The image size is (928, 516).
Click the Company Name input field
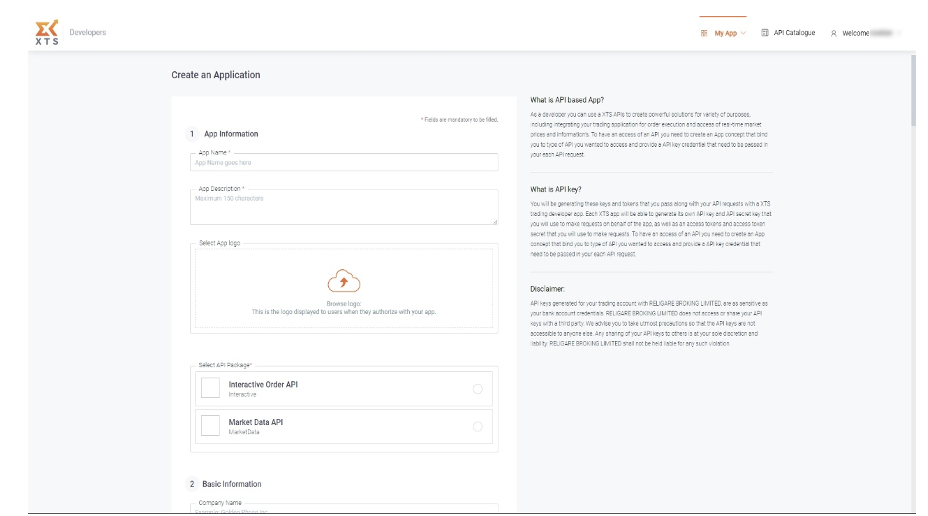pos(343,509)
